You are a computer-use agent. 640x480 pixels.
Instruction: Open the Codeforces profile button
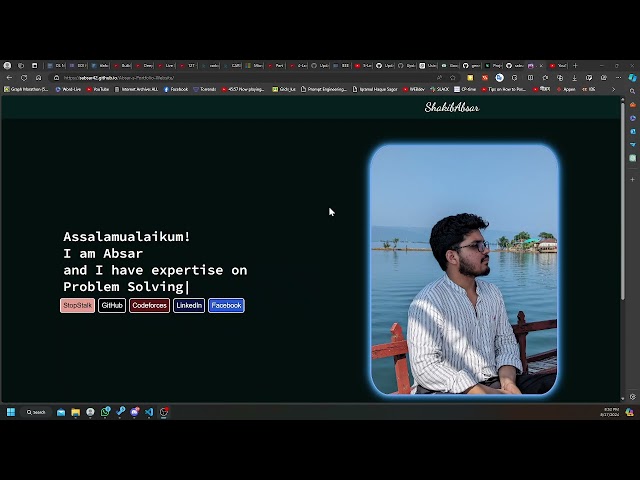tap(149, 305)
